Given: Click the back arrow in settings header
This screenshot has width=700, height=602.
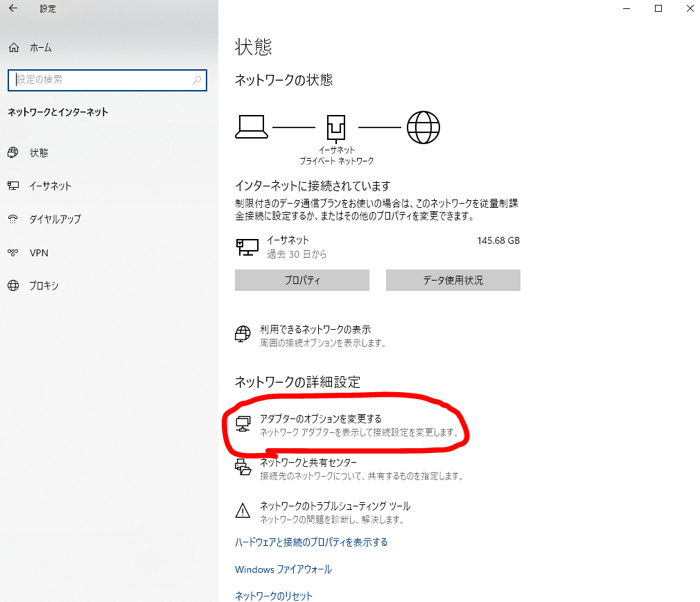Looking at the screenshot, I should [x=13, y=9].
